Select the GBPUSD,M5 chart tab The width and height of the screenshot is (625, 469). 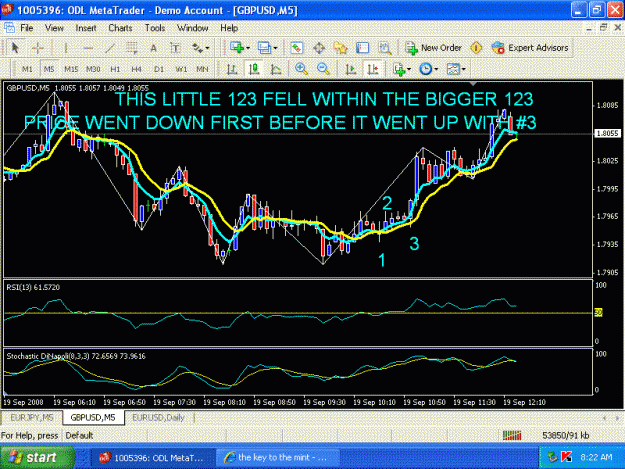click(93, 418)
